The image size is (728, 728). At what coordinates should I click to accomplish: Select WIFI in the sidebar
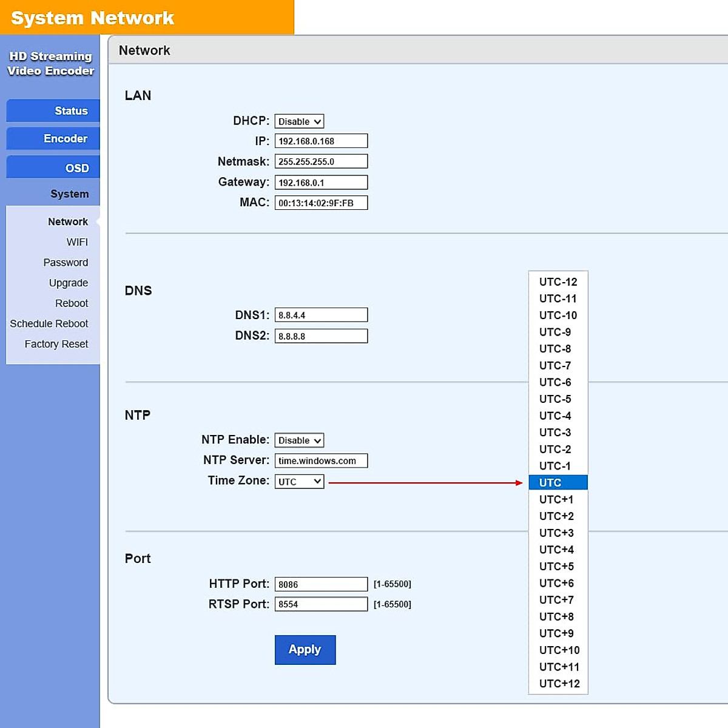click(77, 242)
